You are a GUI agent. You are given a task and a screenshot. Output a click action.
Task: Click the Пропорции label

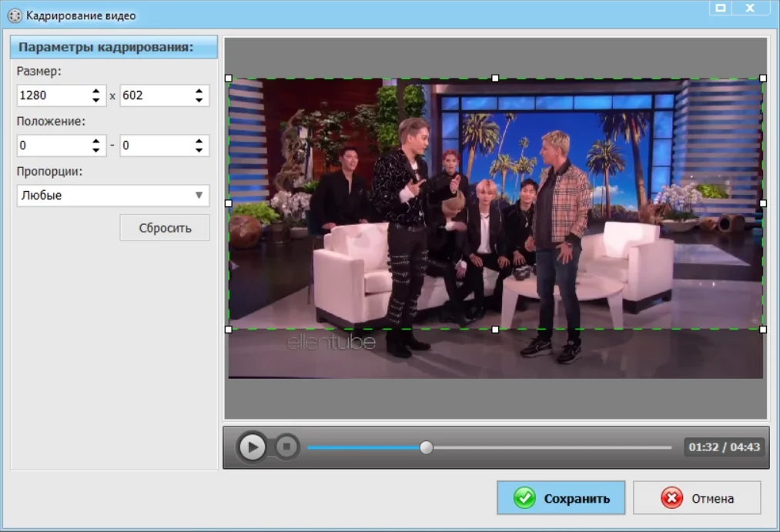click(x=49, y=172)
